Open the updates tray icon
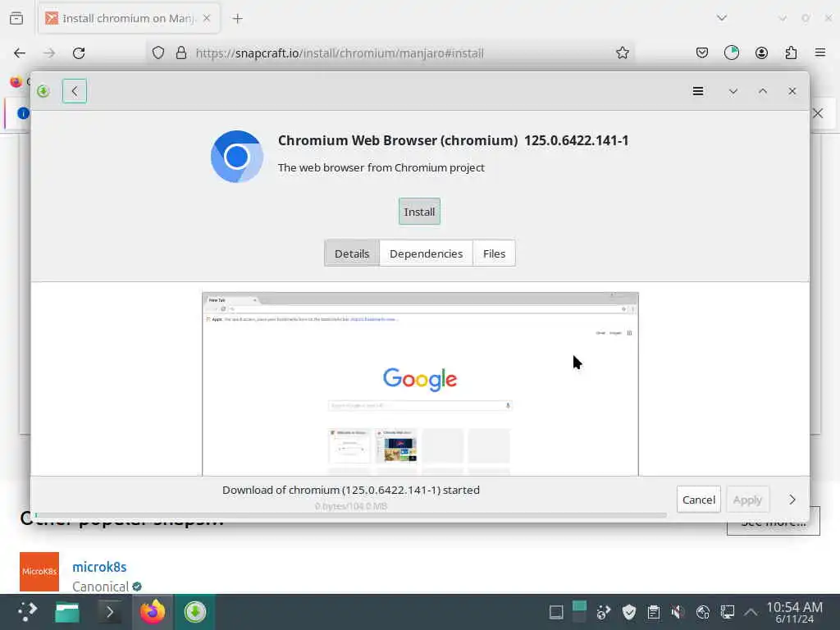The width and height of the screenshot is (840, 630). coord(604,612)
